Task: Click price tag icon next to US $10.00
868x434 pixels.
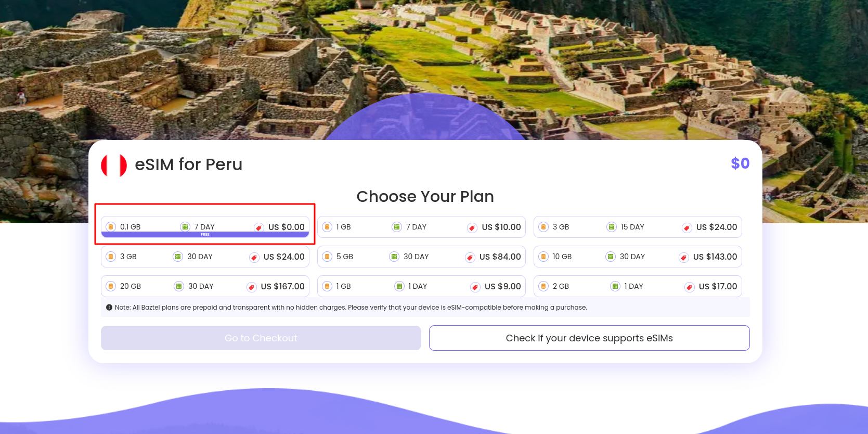Action: tap(472, 227)
